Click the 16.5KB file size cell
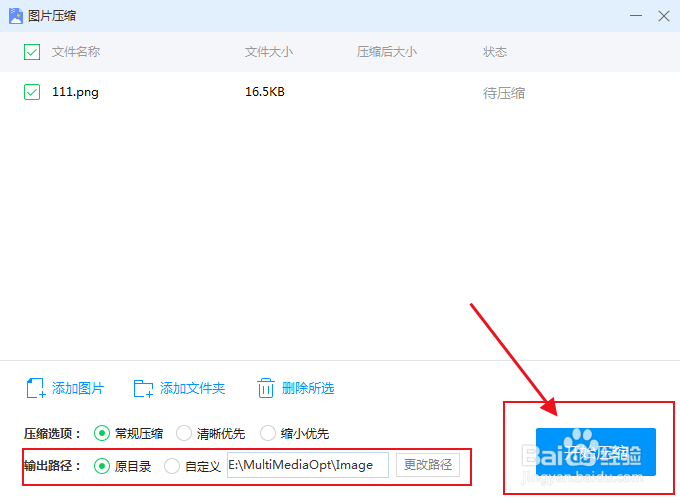Screen dimensions: 680x500 pyautogui.click(x=265, y=92)
